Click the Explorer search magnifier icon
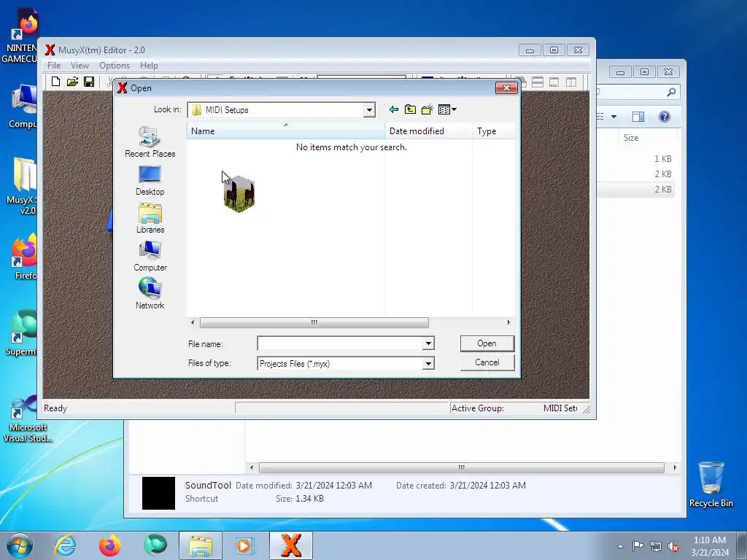Screen dimensions: 747x560 tap(671, 92)
